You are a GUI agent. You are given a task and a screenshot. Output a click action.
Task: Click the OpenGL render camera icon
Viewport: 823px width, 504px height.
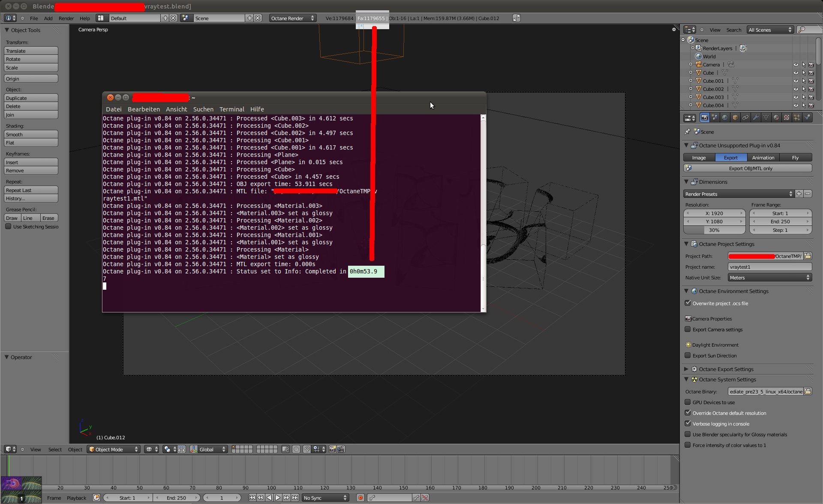pyautogui.click(x=332, y=449)
